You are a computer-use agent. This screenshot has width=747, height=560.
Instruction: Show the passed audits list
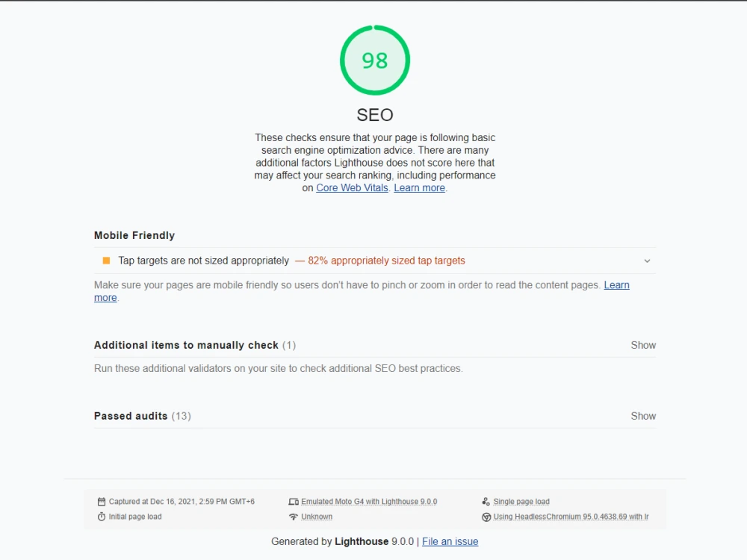tap(643, 416)
